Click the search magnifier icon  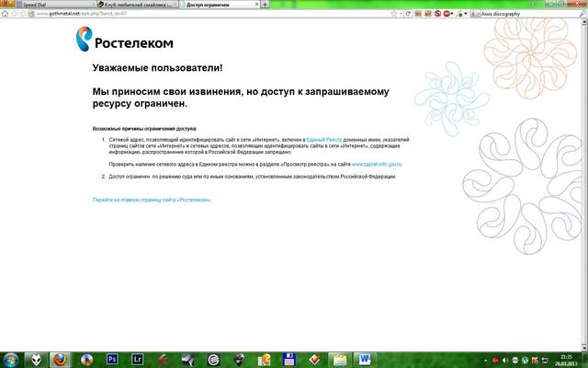[582, 14]
